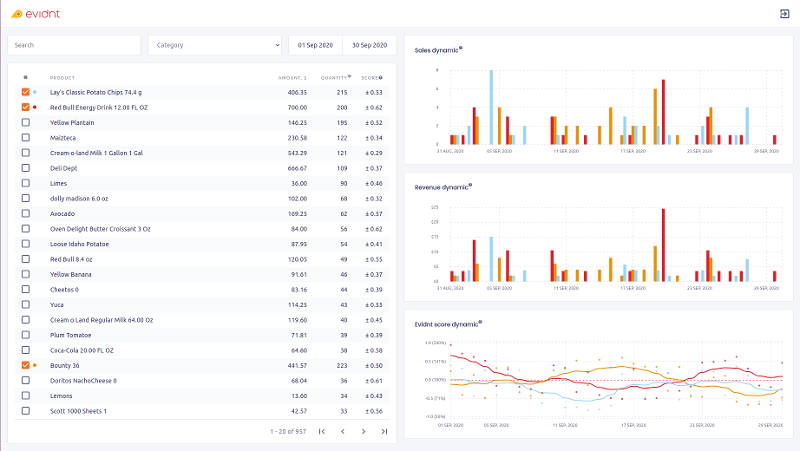Select Cream-o-land Milk 1 Gallon checkbox
This screenshot has width=800, height=451.
tap(26, 153)
